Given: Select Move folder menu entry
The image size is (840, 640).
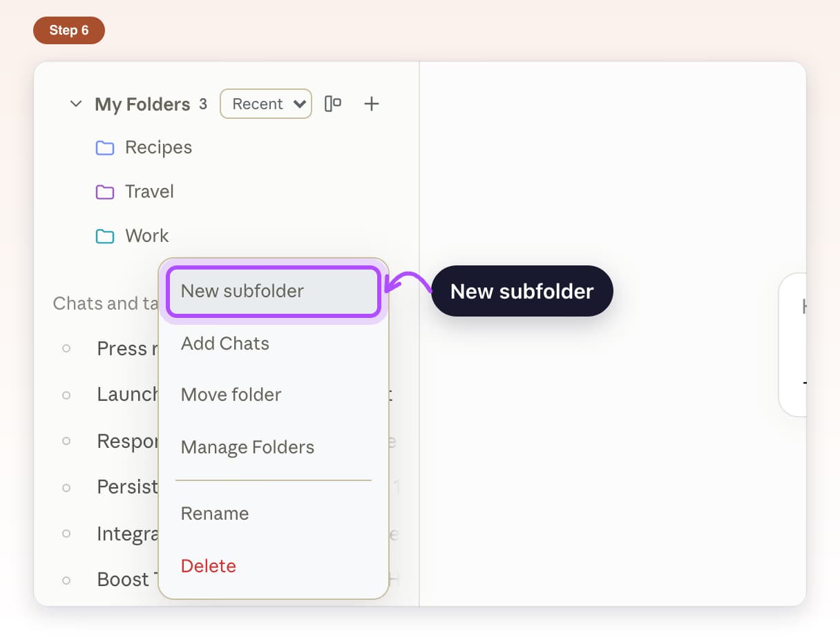Looking at the screenshot, I should pyautogui.click(x=274, y=395).
